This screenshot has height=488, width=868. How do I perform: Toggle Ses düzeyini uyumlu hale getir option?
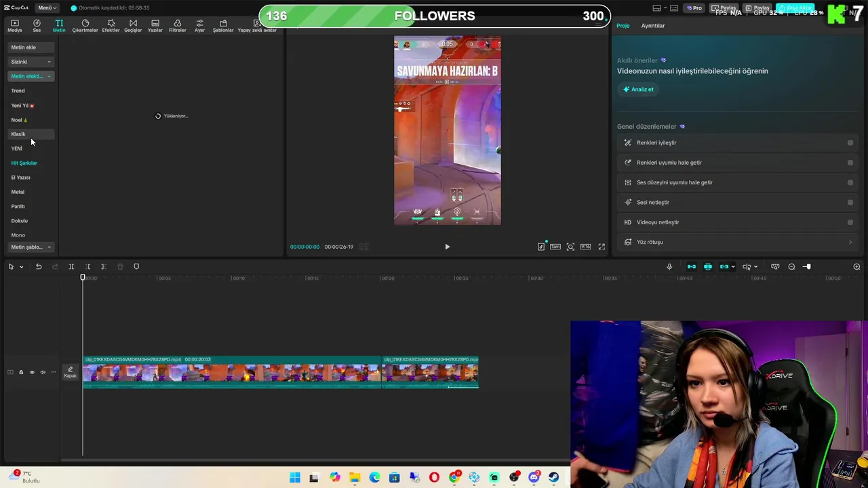[x=850, y=182]
